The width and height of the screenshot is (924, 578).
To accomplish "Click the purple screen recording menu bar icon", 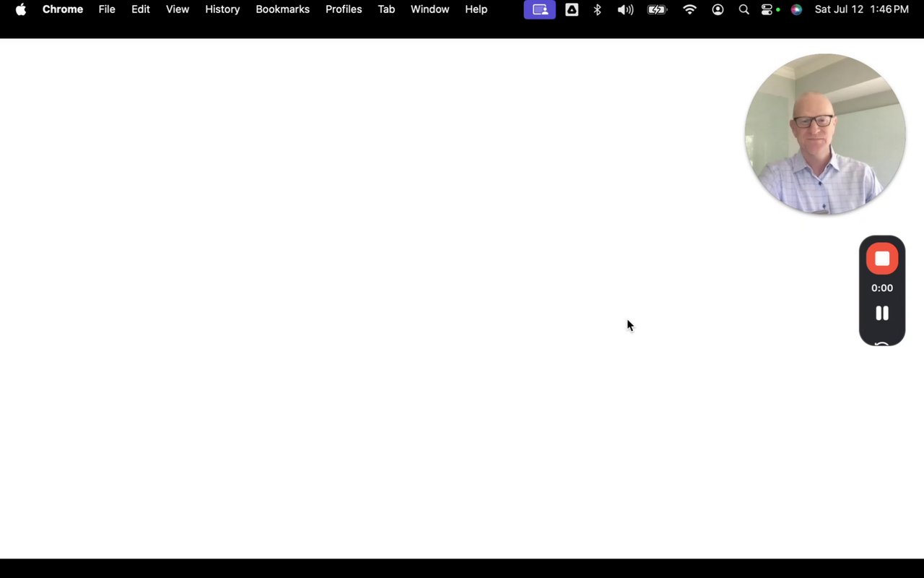I will tap(540, 9).
